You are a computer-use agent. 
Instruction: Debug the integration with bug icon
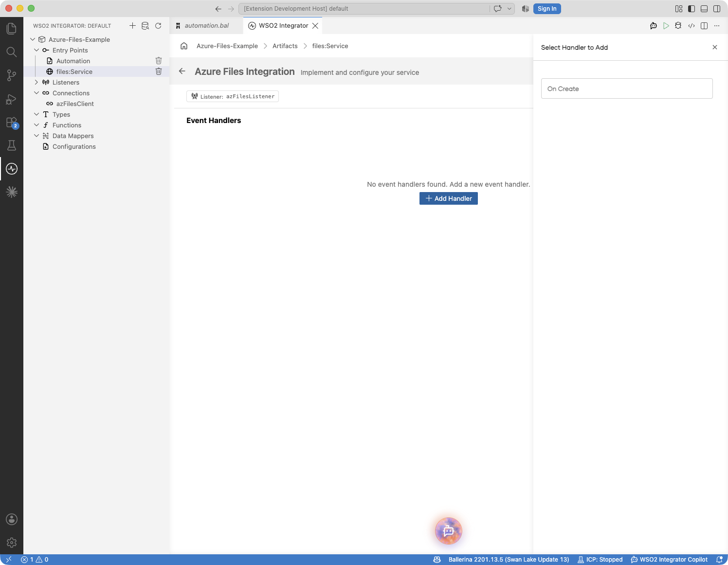(678, 26)
